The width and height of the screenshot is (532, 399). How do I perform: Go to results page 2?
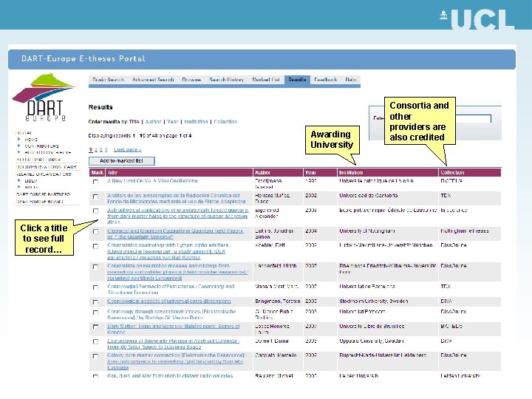96,149
